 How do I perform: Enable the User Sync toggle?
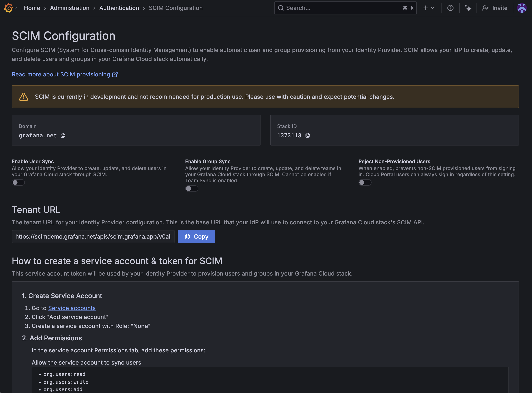(x=18, y=182)
